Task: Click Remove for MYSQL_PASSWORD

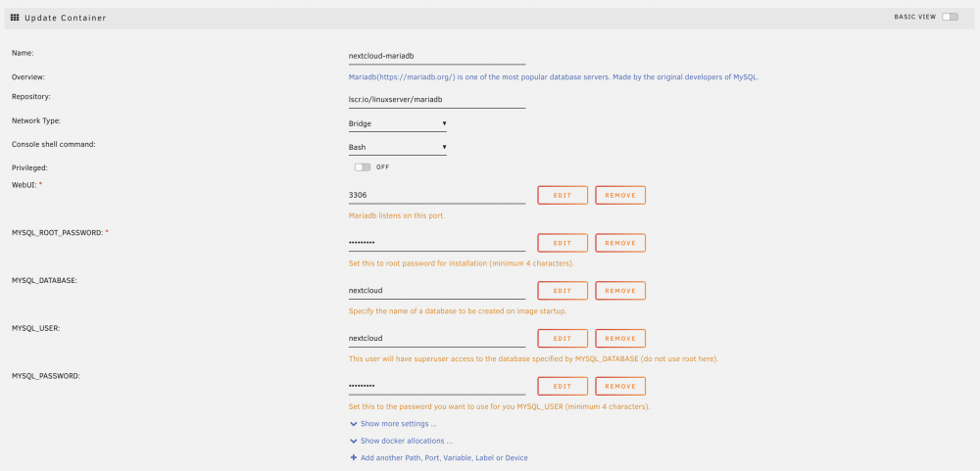Action: tap(620, 386)
